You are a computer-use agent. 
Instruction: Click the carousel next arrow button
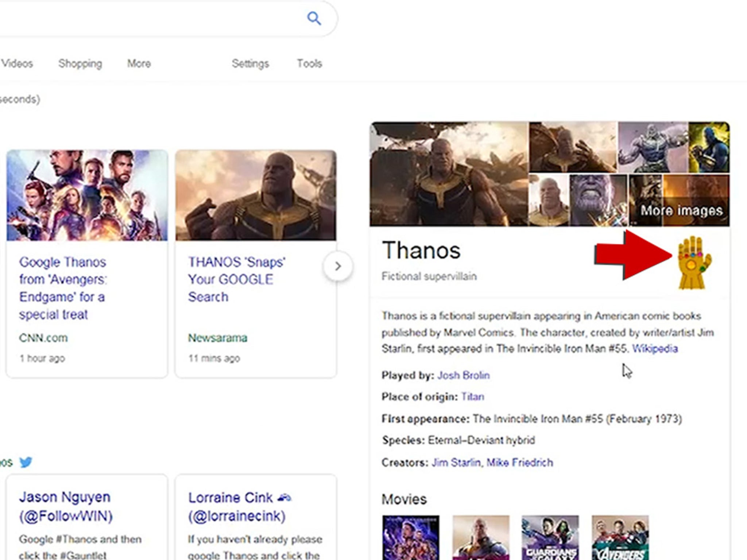tap(338, 266)
